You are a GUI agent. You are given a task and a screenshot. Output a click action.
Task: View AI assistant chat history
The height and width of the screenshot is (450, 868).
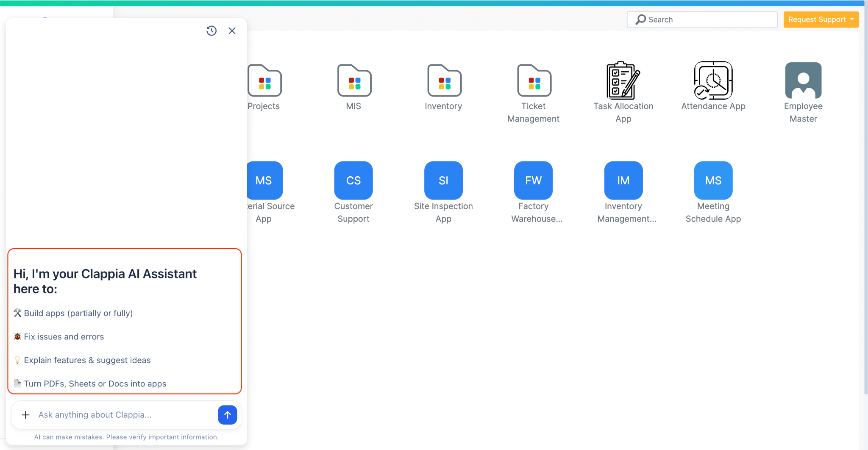211,31
